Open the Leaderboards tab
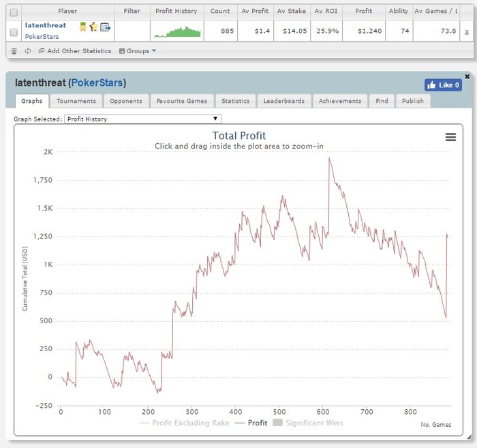 click(284, 101)
